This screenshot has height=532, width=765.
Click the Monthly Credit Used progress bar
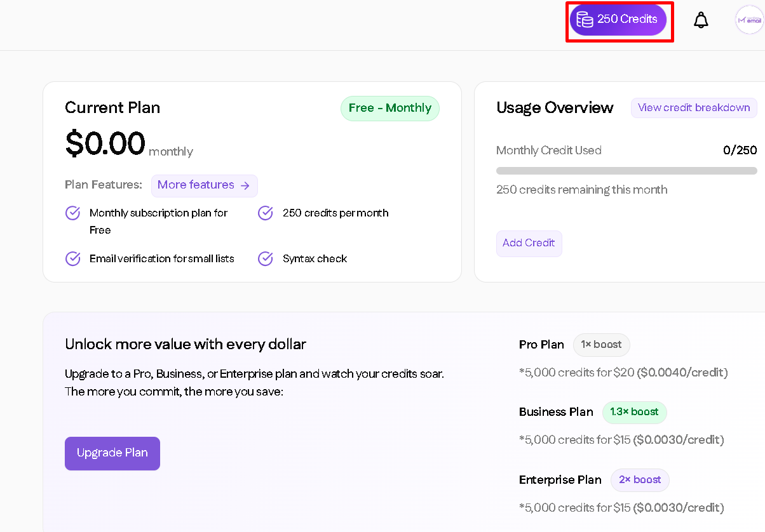pyautogui.click(x=626, y=171)
